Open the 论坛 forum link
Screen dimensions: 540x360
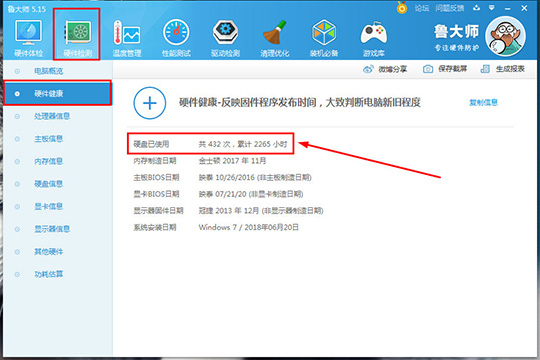coord(422,8)
